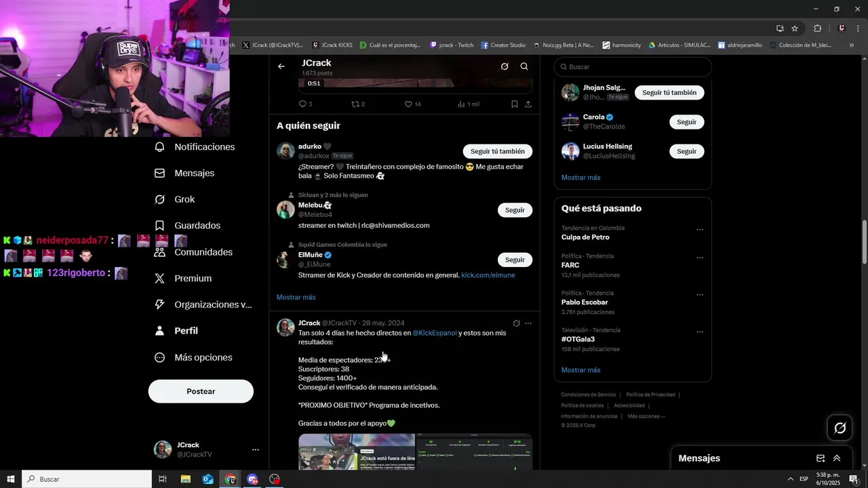Go back with the arrow beside JCrack
This screenshot has height=488, width=868.
[281, 66]
